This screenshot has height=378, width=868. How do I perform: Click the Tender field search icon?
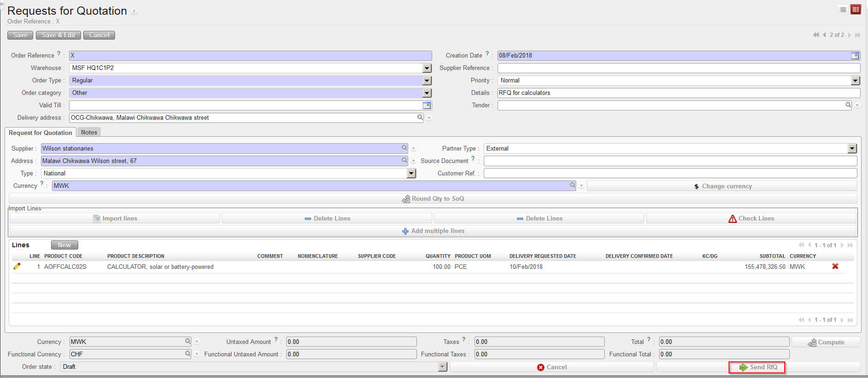[848, 105]
